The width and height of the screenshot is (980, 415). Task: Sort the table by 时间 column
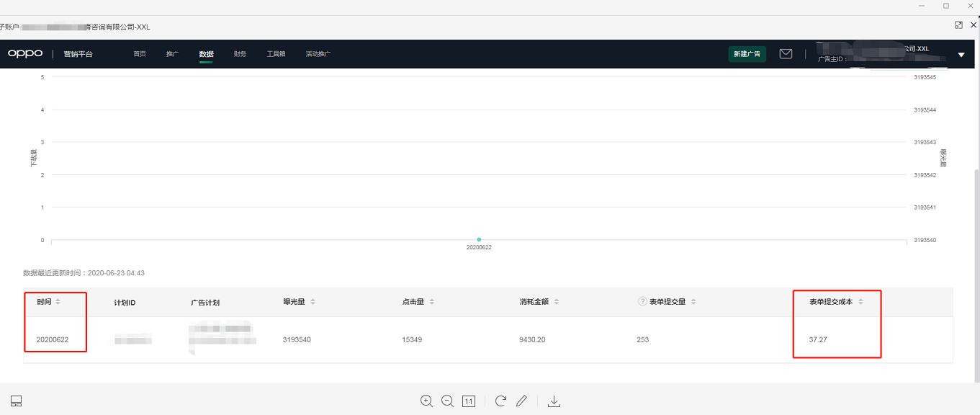58,302
